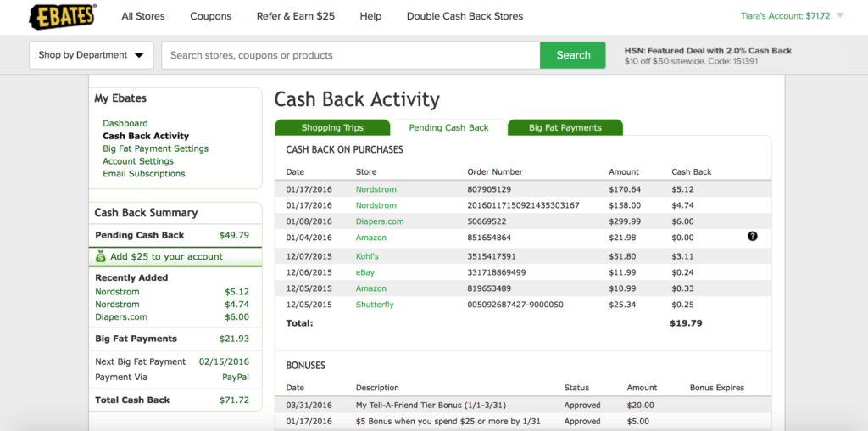This screenshot has height=431, width=868.
Task: Click the $20.00 bonus amount
Action: (x=641, y=405)
